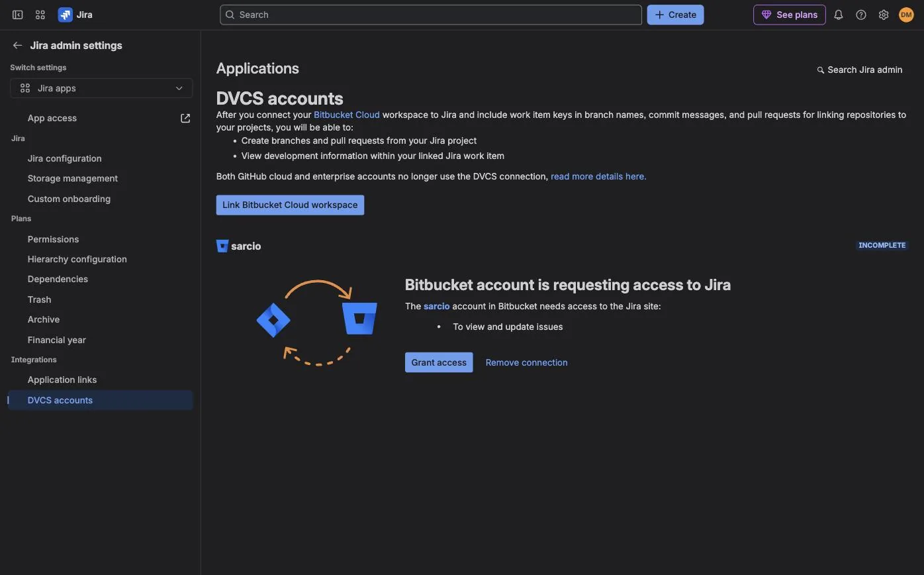Open the Bitbucket Cloud link

click(347, 115)
